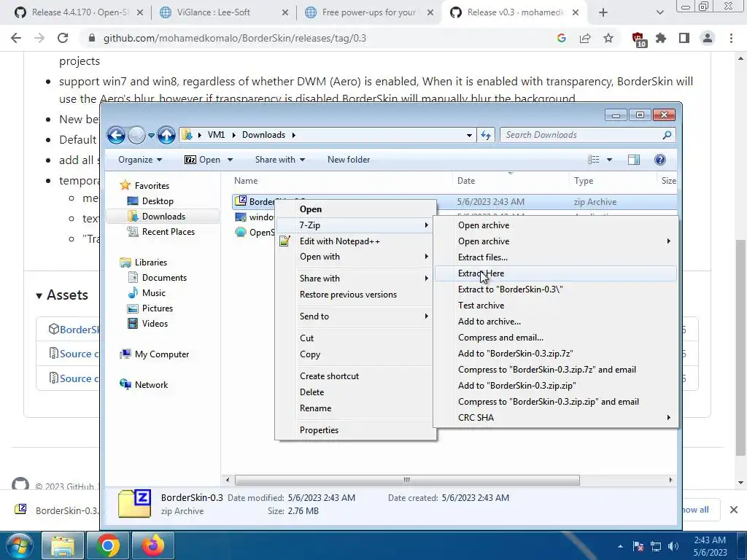Open Chrome's tab search dropdown
747x560 pixels.
pyautogui.click(x=659, y=12)
